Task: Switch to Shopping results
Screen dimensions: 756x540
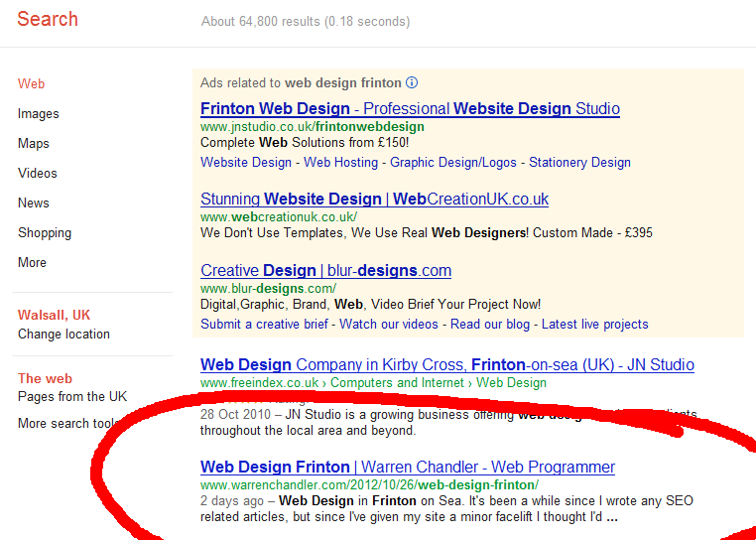Action: pyautogui.click(x=45, y=233)
